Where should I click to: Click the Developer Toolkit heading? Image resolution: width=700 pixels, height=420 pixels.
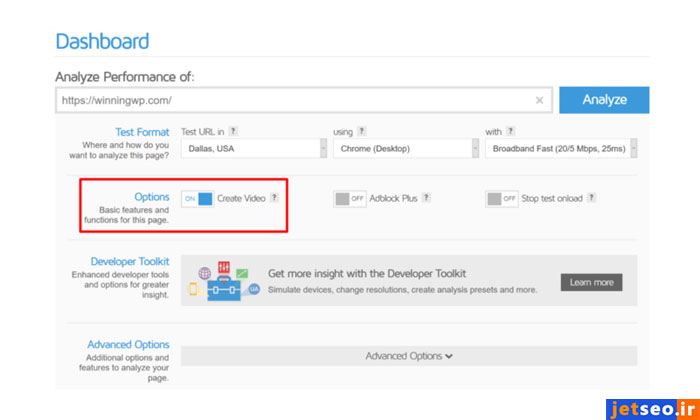pos(130,261)
